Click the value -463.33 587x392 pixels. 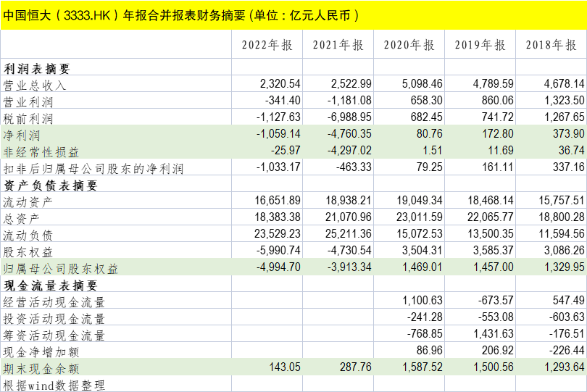354,167
